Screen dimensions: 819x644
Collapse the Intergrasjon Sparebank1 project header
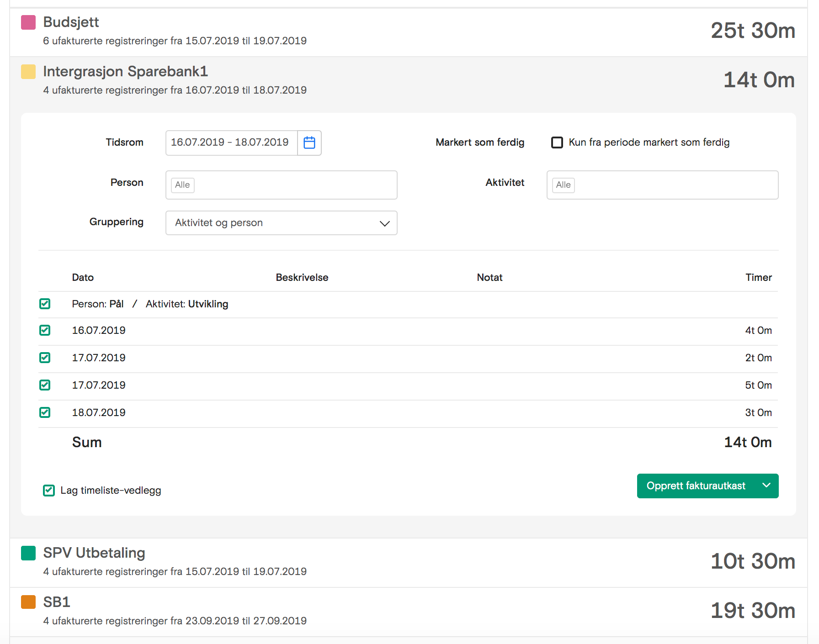(x=409, y=81)
